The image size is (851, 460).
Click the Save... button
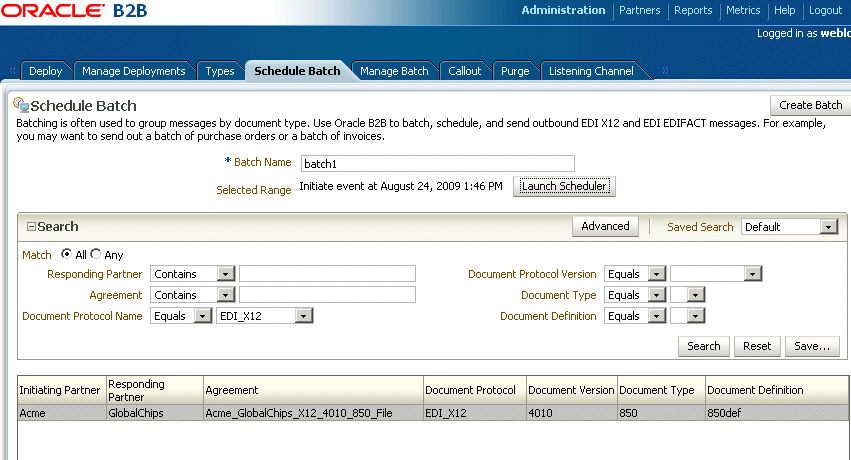point(812,346)
